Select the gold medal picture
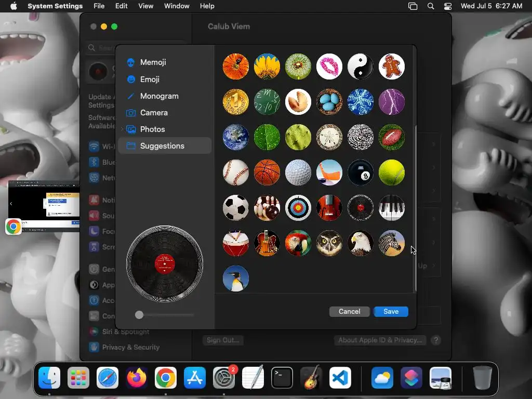532x399 pixels. 236,102
